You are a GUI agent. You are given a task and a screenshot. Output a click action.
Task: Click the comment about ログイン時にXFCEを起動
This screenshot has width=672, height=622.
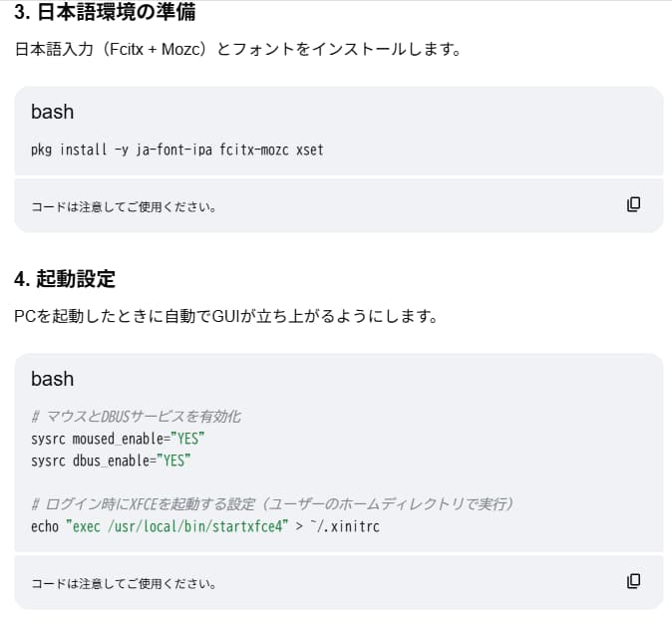pos(271,503)
